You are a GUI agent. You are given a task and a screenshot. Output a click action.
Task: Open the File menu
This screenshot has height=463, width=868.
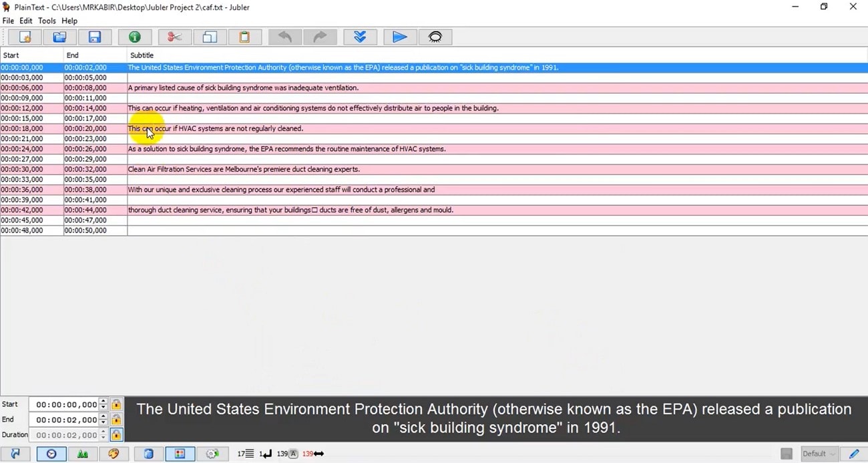pyautogui.click(x=8, y=21)
